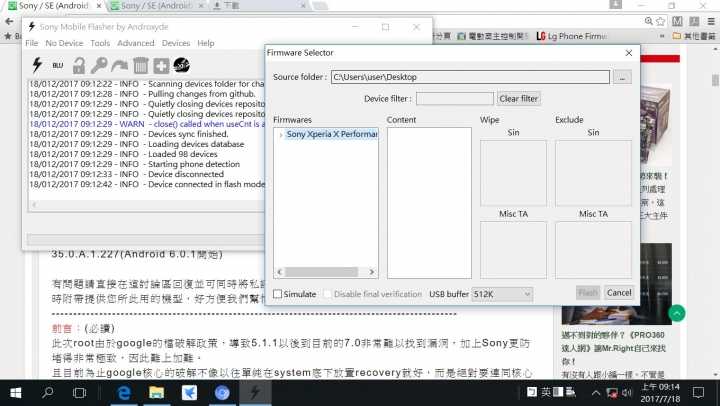The height and width of the screenshot is (406, 720).
Task: Open the No Device menu
Action: tap(64, 43)
